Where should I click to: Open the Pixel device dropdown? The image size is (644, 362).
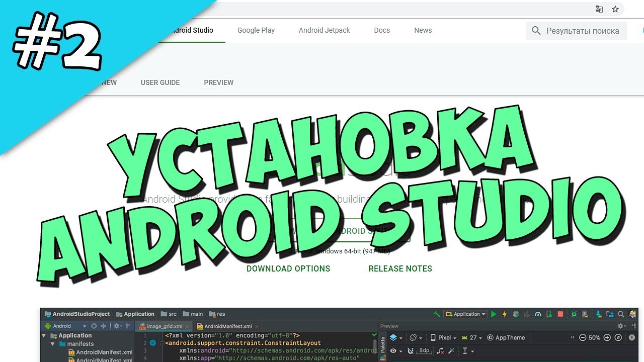443,338
